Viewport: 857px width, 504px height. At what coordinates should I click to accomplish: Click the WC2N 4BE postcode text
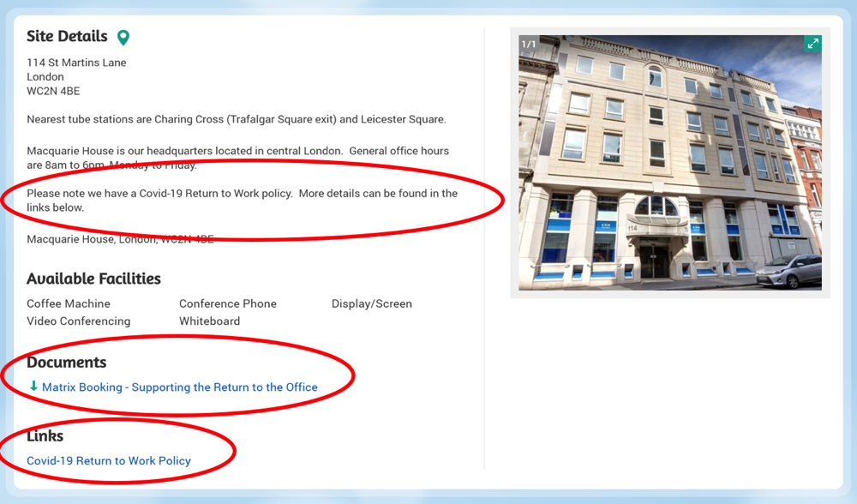(x=53, y=91)
